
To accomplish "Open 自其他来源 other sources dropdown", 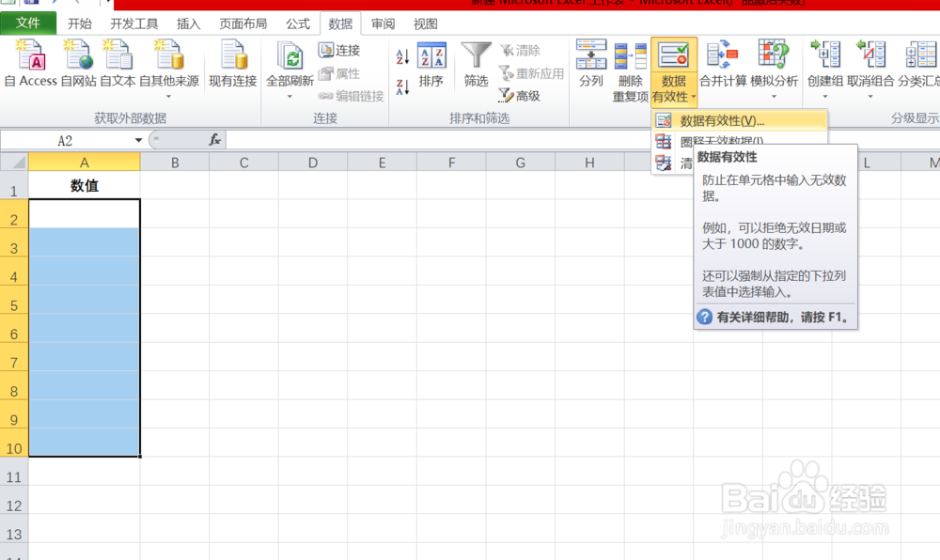I will click(x=168, y=96).
